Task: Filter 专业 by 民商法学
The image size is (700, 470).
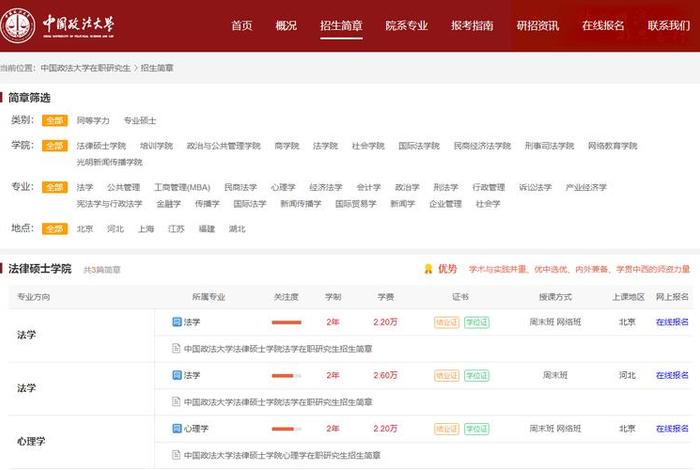Action: coord(241,187)
